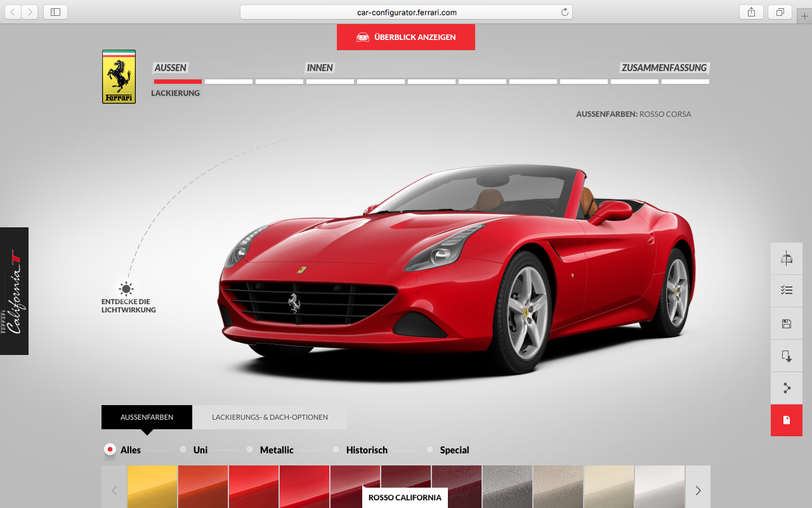Go back with Safari's back arrow

click(x=13, y=12)
